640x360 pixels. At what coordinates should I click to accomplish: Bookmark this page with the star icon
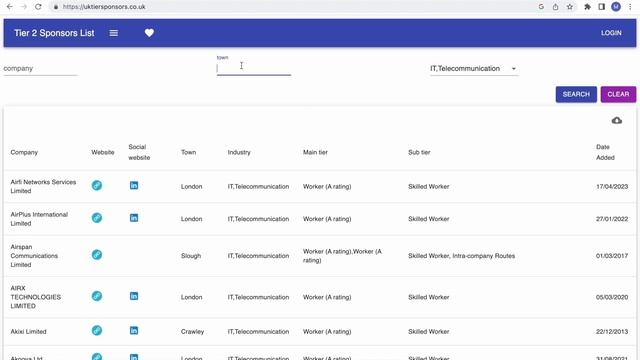pos(570,7)
